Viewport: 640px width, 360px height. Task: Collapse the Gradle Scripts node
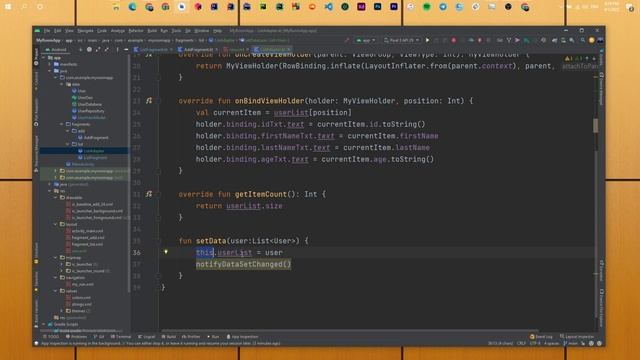(44, 324)
